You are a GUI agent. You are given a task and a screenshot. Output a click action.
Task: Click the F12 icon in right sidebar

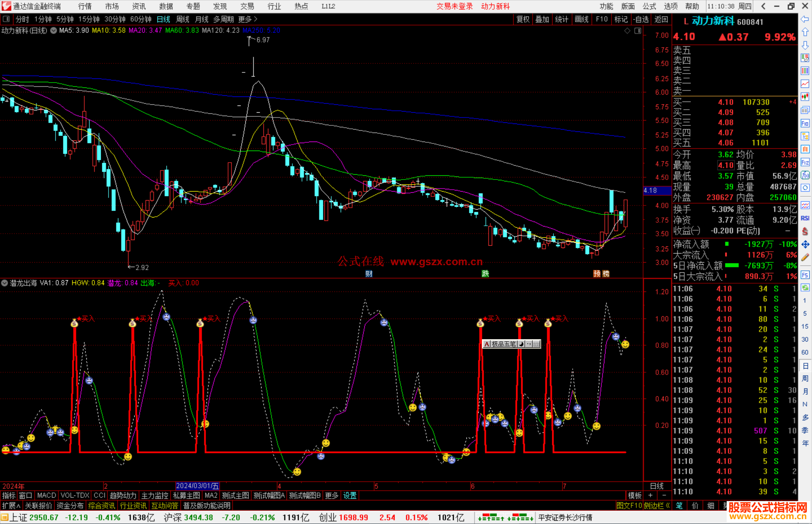coord(805,163)
